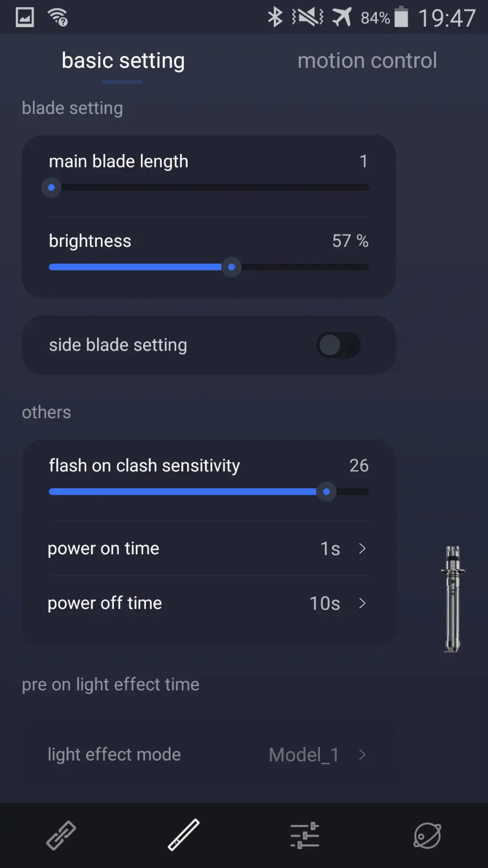
Task: Change Model_1 light effect mode
Action: [304, 754]
